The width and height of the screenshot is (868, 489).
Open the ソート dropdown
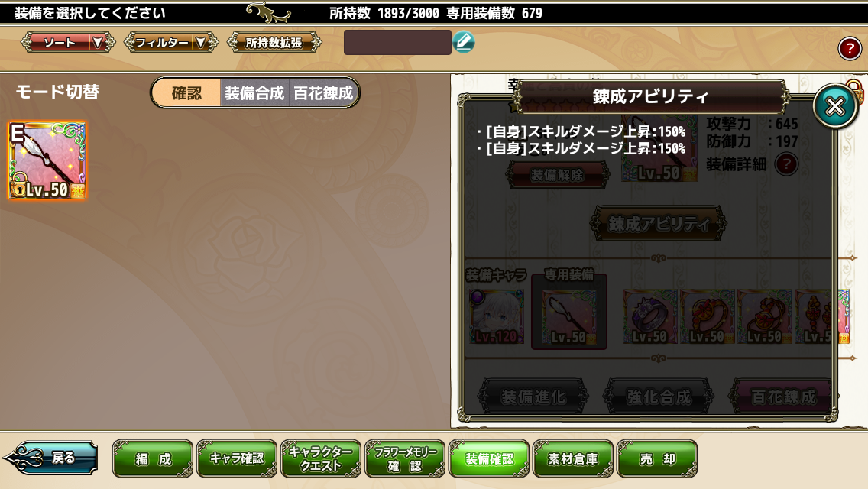coord(68,43)
